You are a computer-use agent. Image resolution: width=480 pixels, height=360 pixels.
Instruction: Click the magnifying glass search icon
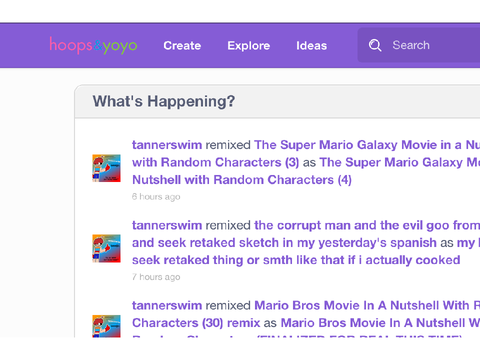(x=375, y=45)
